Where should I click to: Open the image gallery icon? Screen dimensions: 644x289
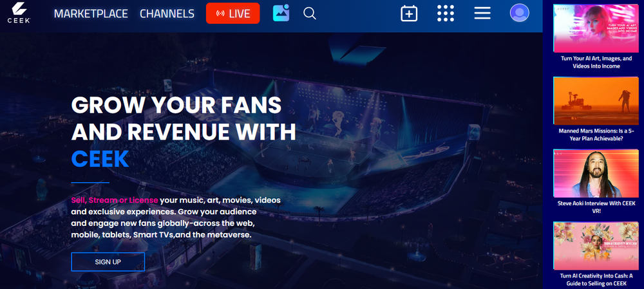click(x=281, y=13)
